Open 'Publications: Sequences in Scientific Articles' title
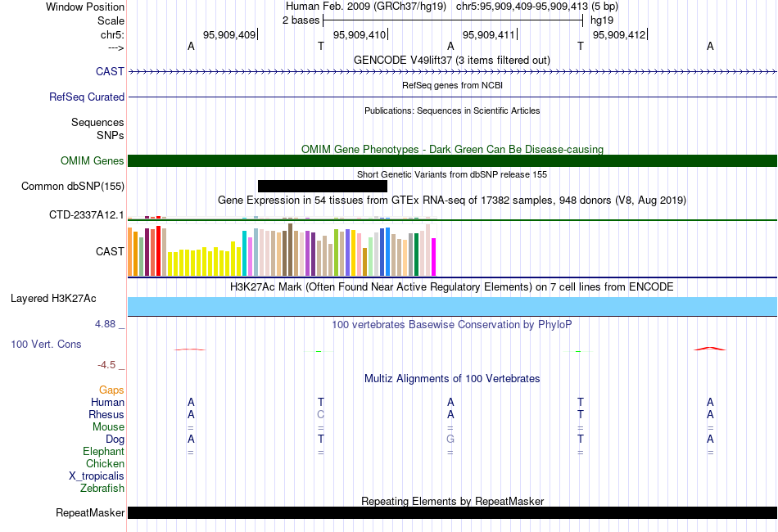778x532 pixels. pyautogui.click(x=452, y=110)
